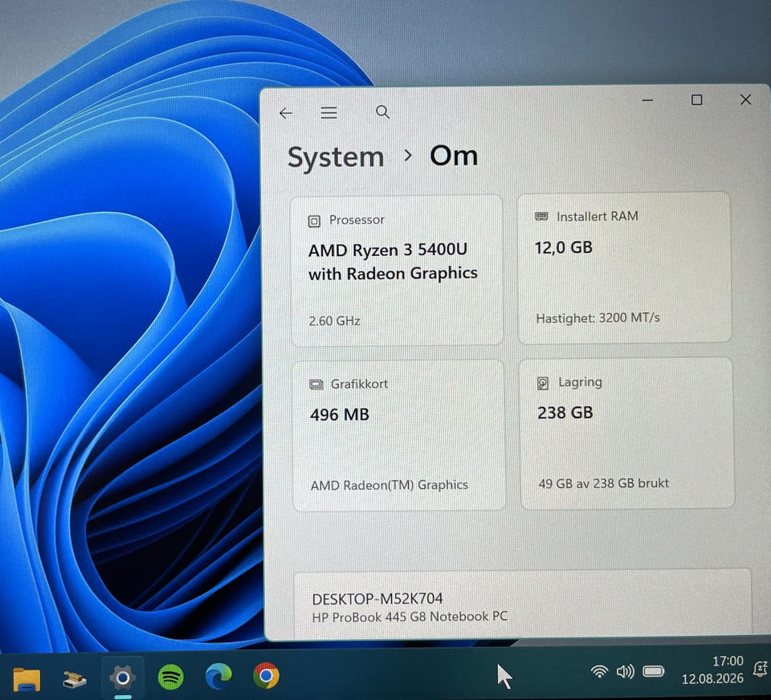The width and height of the screenshot is (771, 700).
Task: Click the Prosessor card label
Action: click(357, 220)
